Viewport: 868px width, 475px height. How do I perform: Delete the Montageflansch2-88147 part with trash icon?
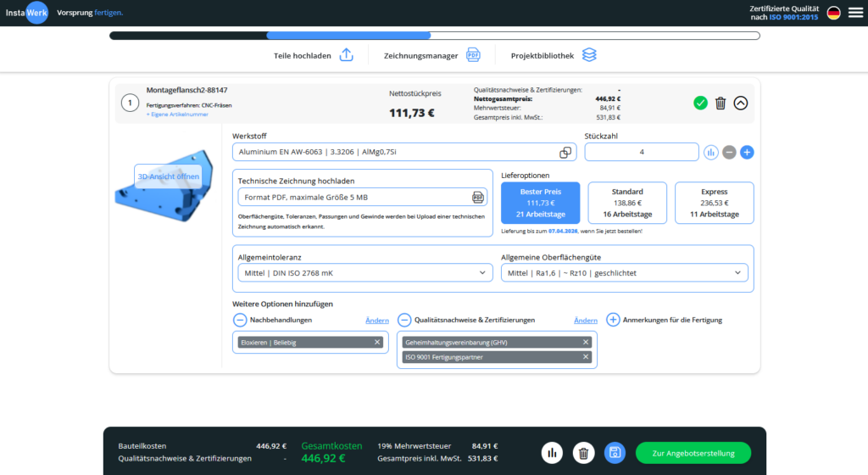721,103
